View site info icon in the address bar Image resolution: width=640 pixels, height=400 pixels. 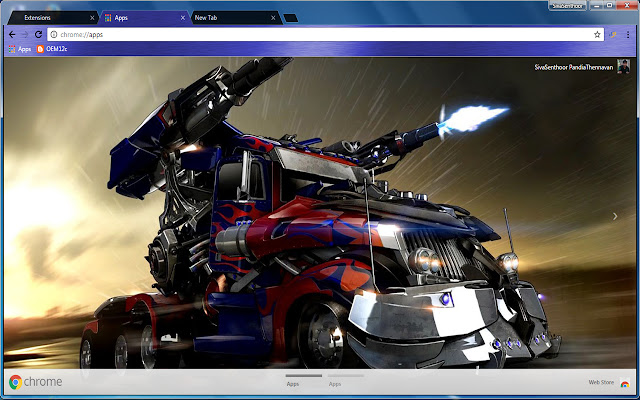(x=54, y=35)
